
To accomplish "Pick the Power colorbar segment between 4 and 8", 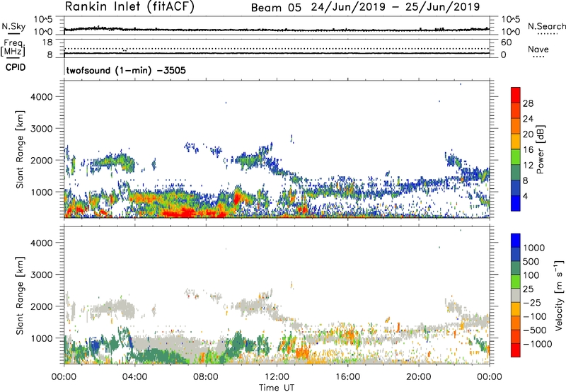I will [x=516, y=188].
